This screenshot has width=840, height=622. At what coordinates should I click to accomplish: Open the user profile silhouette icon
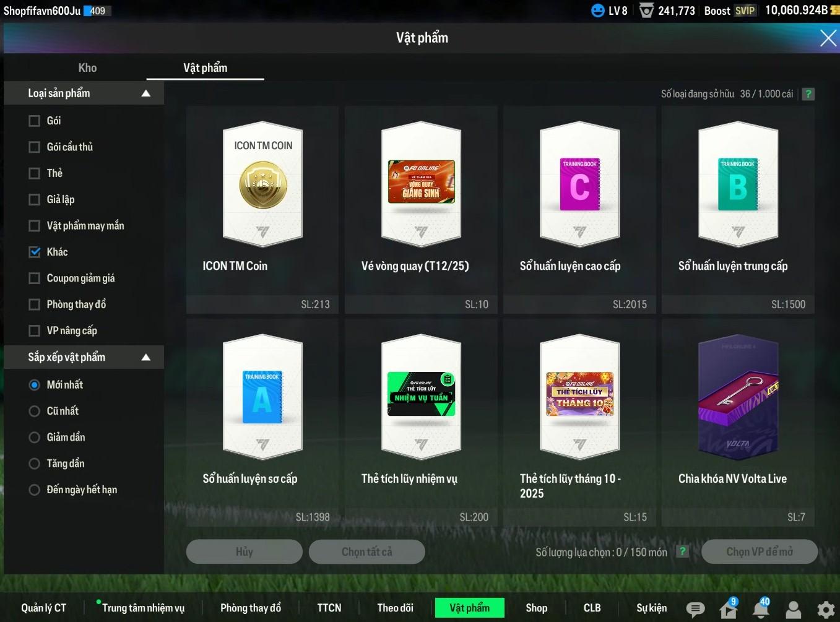click(793, 610)
